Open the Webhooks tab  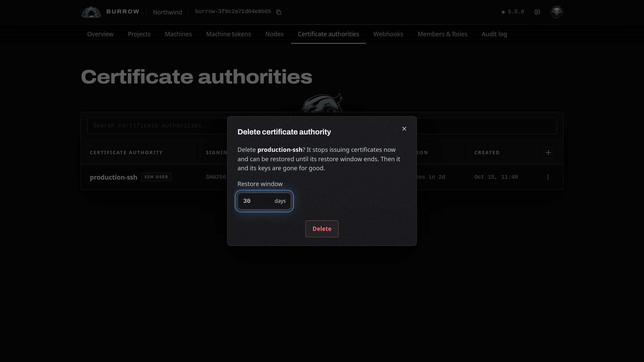tap(388, 34)
